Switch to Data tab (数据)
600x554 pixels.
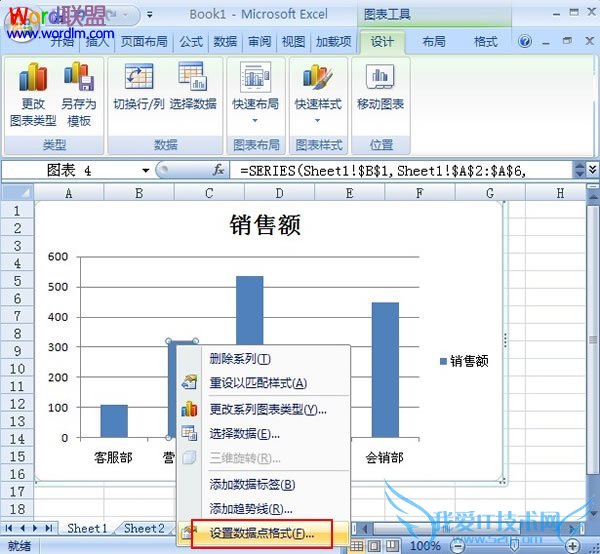pyautogui.click(x=225, y=41)
